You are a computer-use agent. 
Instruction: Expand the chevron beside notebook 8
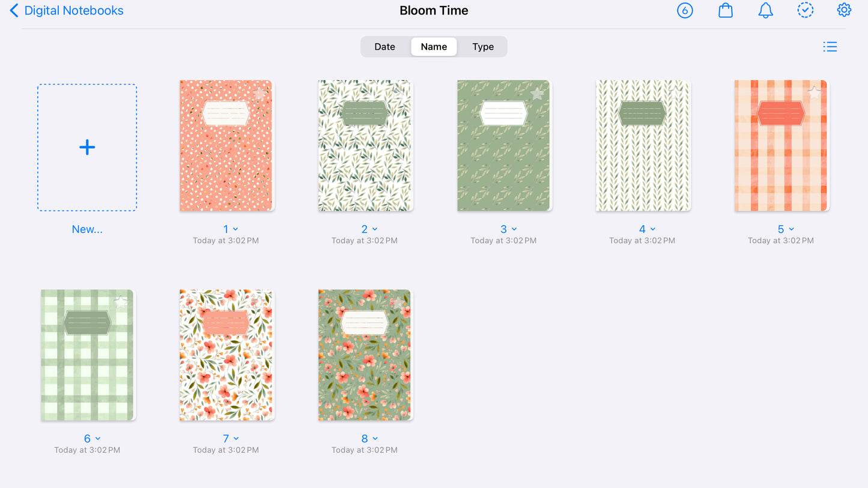[375, 439]
